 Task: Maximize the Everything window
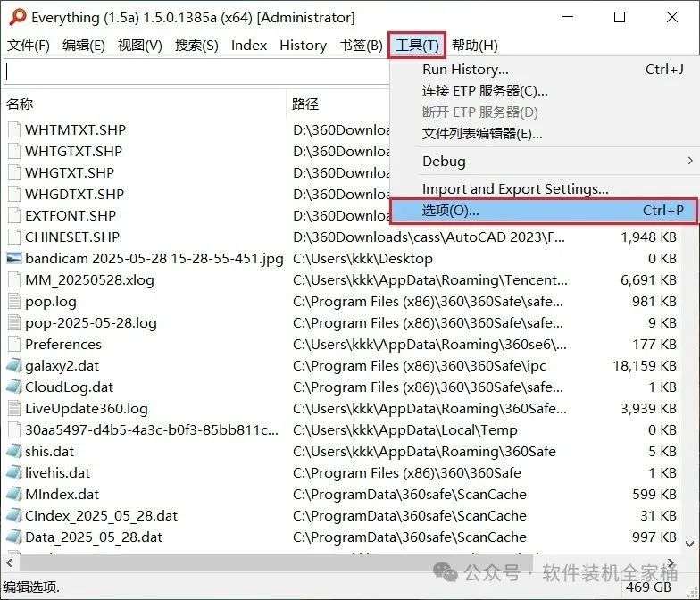pos(620,18)
